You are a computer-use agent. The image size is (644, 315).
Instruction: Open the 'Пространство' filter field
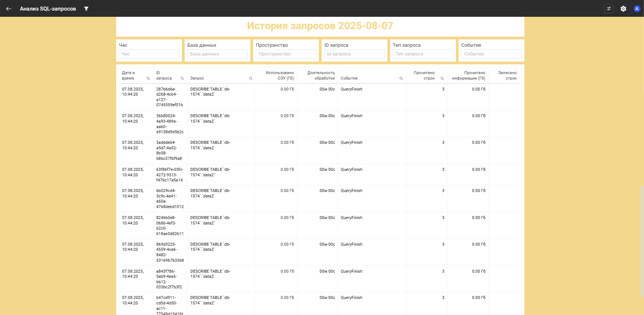click(286, 54)
